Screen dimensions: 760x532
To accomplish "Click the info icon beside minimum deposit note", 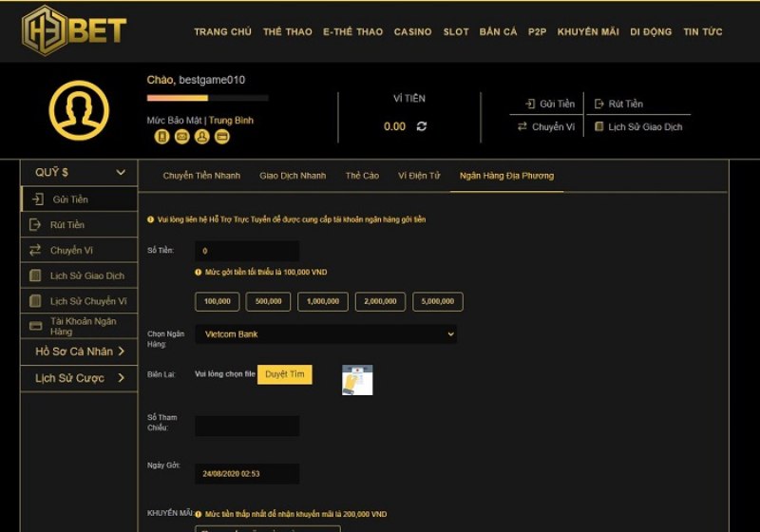I will coord(198,273).
